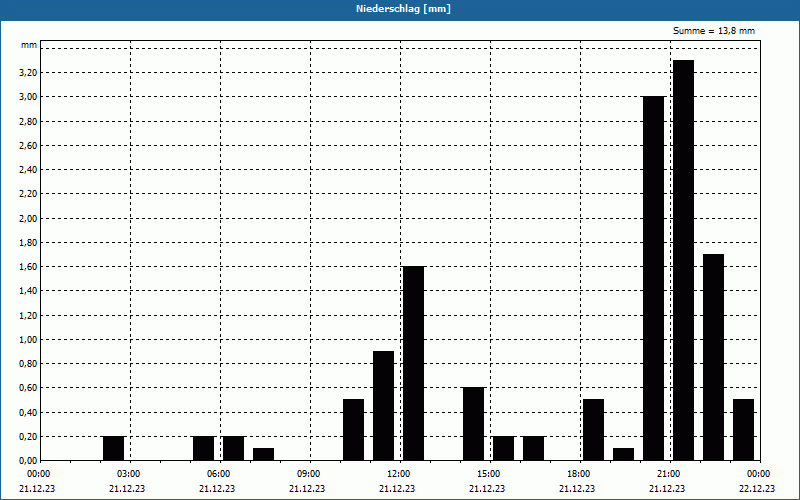Viewport: 800px width, 500px height.
Task: Select the 00:00 label above 22.12.23
Action: (759, 474)
